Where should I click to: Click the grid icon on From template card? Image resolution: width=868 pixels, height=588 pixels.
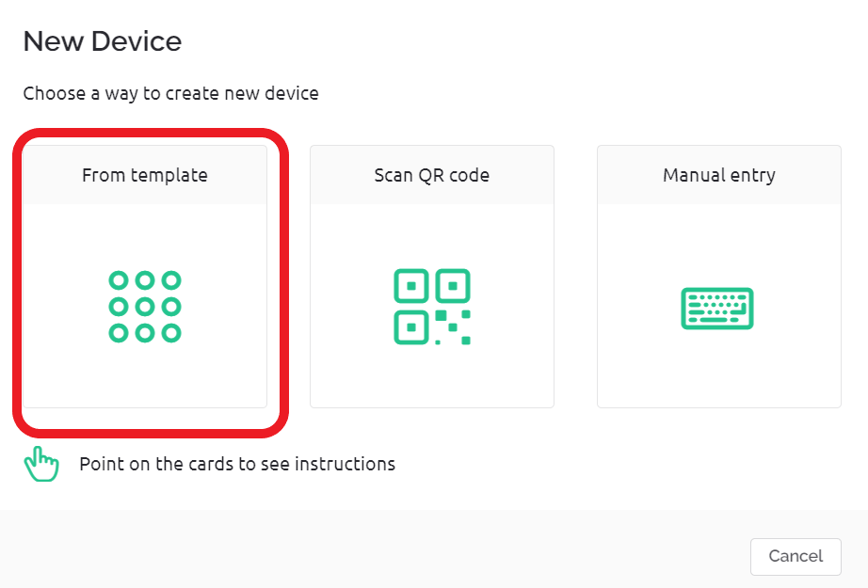(x=145, y=305)
